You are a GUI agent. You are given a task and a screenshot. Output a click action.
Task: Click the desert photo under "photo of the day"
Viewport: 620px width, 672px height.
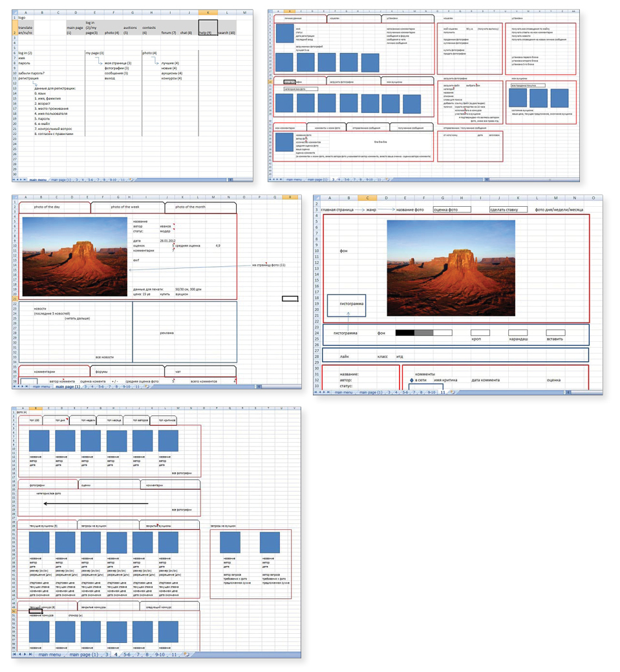click(x=74, y=257)
